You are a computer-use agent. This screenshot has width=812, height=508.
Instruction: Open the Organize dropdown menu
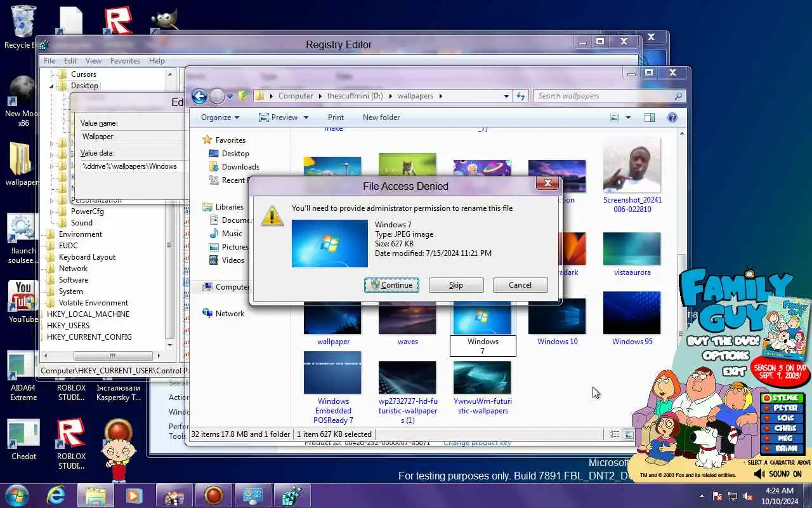pos(220,117)
